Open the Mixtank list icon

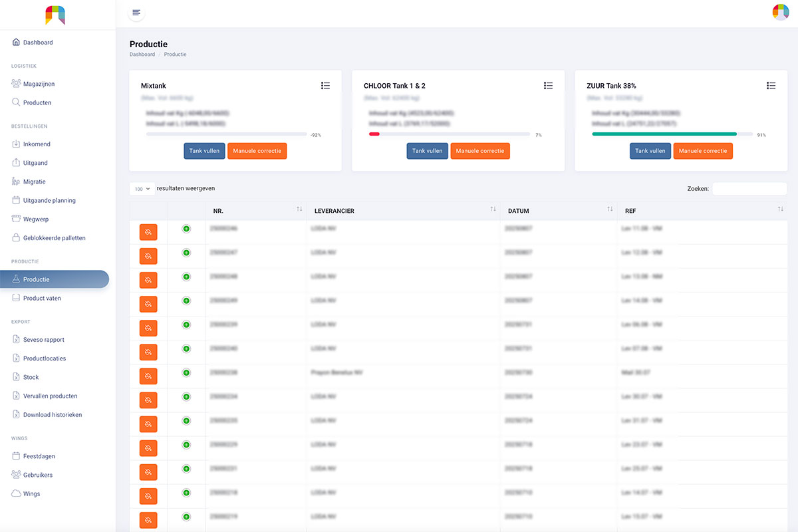tap(325, 86)
